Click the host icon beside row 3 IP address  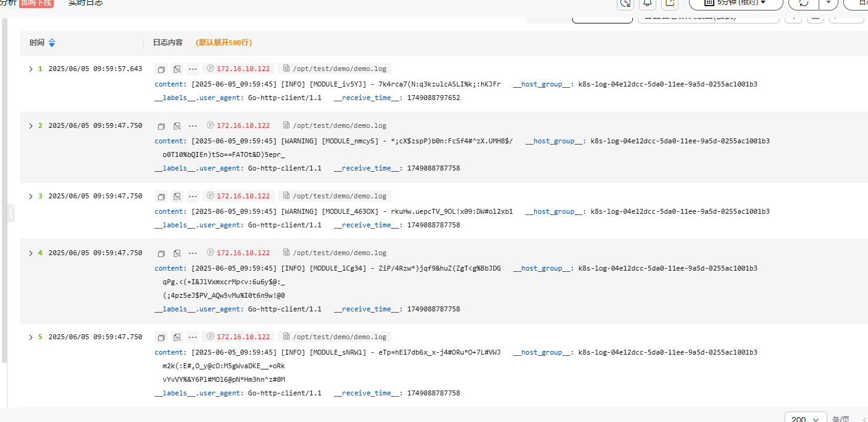click(x=210, y=196)
